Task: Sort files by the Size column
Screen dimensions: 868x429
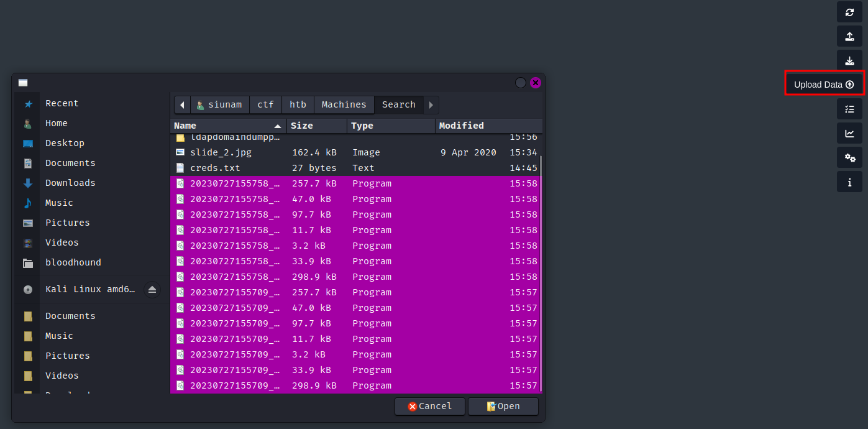Action: point(317,126)
